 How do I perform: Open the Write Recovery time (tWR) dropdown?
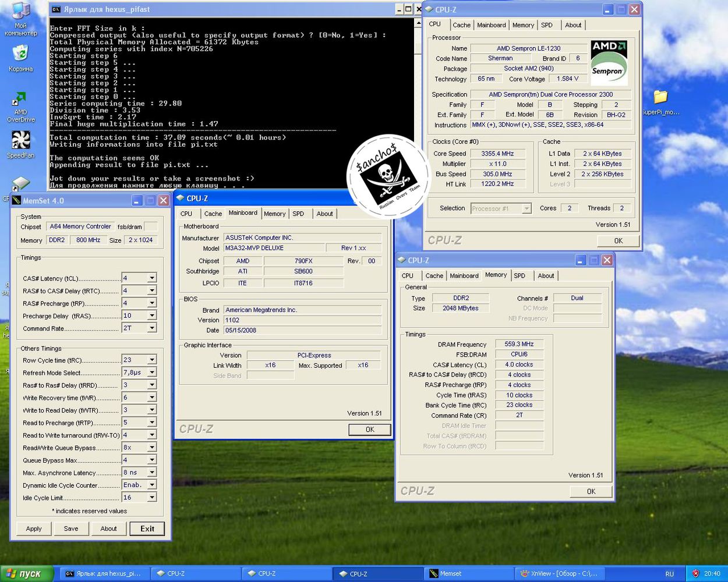pos(151,398)
